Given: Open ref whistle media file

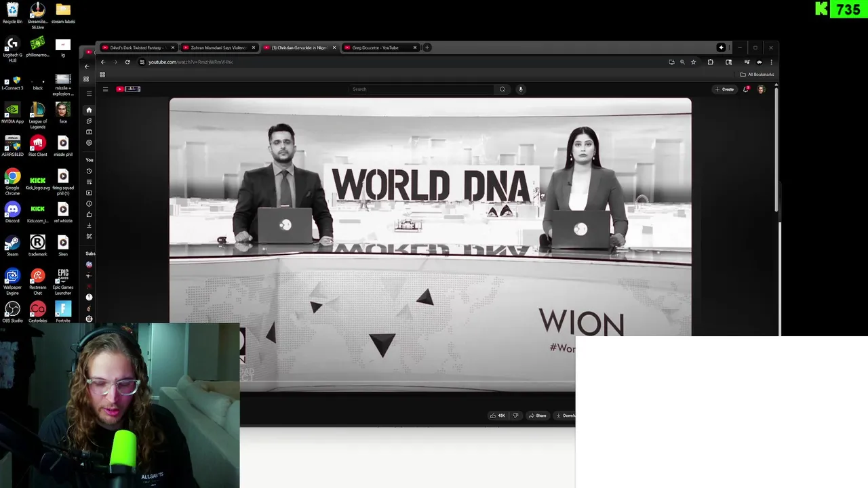Looking at the screenshot, I should (x=63, y=212).
